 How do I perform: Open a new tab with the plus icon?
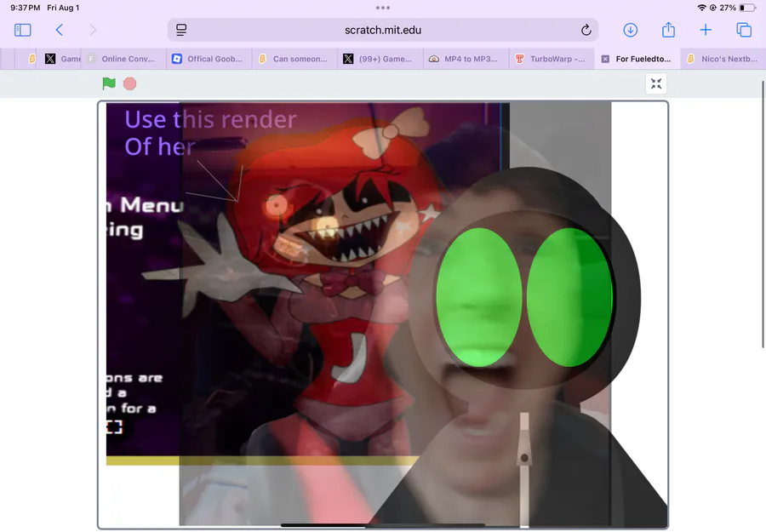click(x=706, y=31)
